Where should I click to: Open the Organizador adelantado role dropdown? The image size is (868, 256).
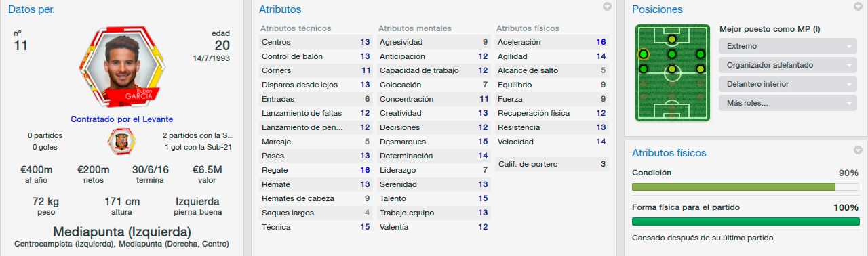click(x=787, y=65)
